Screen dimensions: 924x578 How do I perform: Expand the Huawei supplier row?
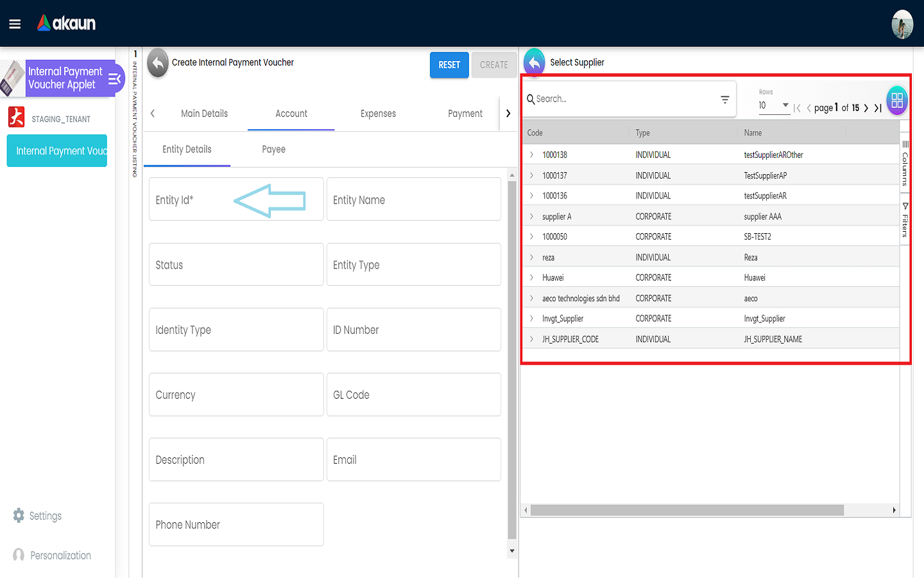tap(531, 277)
